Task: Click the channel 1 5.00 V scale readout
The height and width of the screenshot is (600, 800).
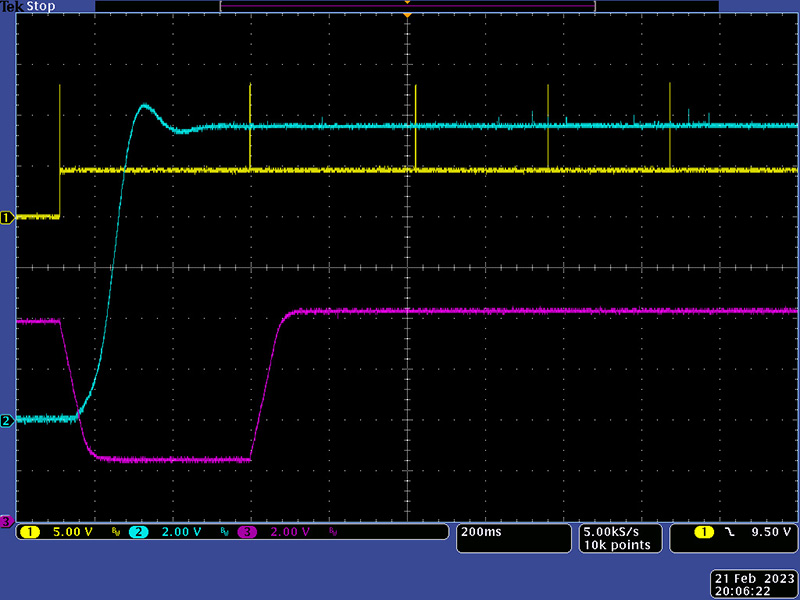Action: pyautogui.click(x=73, y=532)
